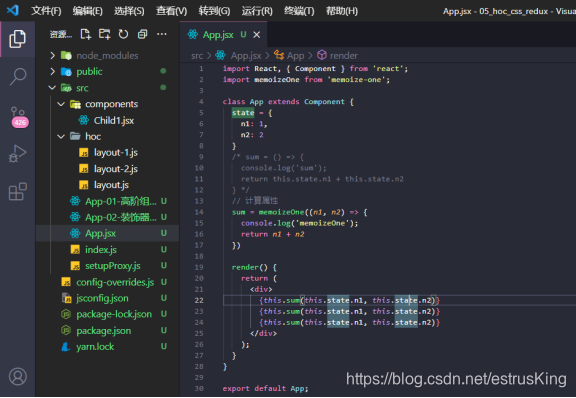Open explorer more actions ellipsis

pyautogui.click(x=162, y=34)
